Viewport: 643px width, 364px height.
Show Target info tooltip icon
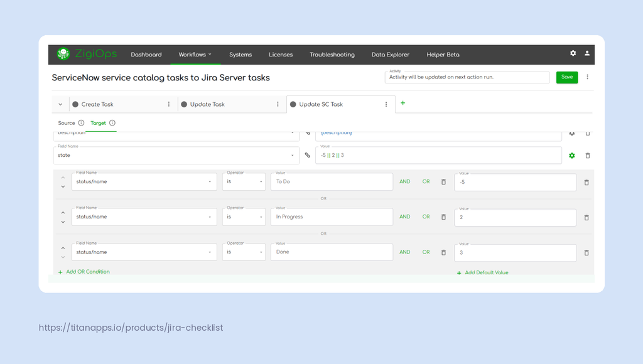pos(112,123)
